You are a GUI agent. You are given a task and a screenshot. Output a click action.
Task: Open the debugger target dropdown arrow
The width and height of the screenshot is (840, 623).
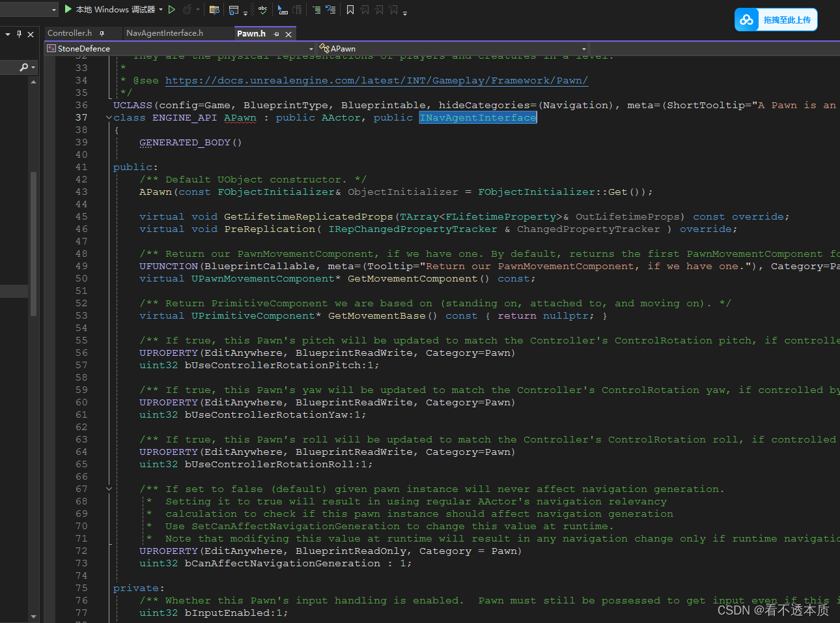click(x=161, y=10)
